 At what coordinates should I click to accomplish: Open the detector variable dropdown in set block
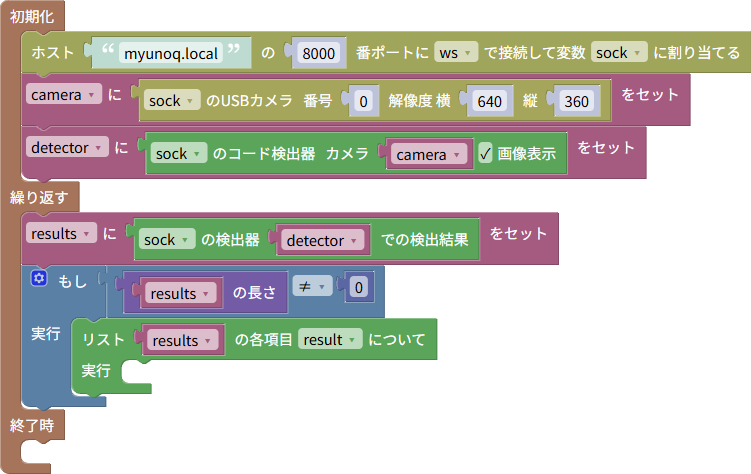point(67,147)
